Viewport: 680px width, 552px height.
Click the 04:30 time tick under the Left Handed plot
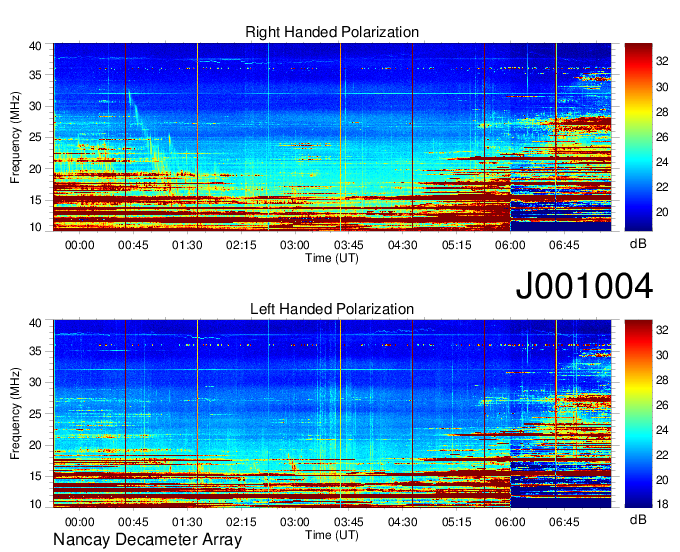(x=403, y=522)
